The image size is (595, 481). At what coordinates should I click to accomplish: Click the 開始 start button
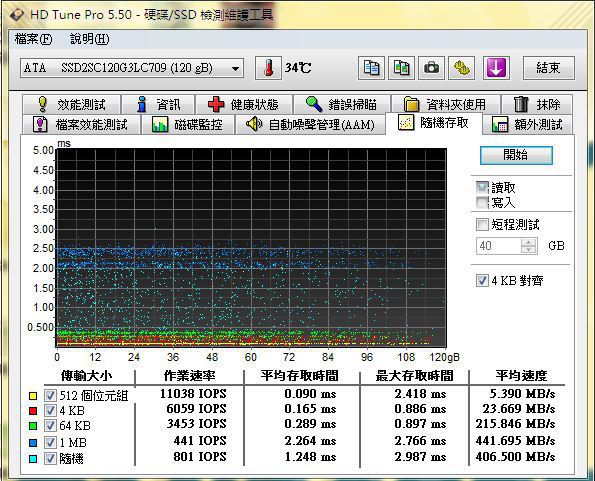[516, 155]
